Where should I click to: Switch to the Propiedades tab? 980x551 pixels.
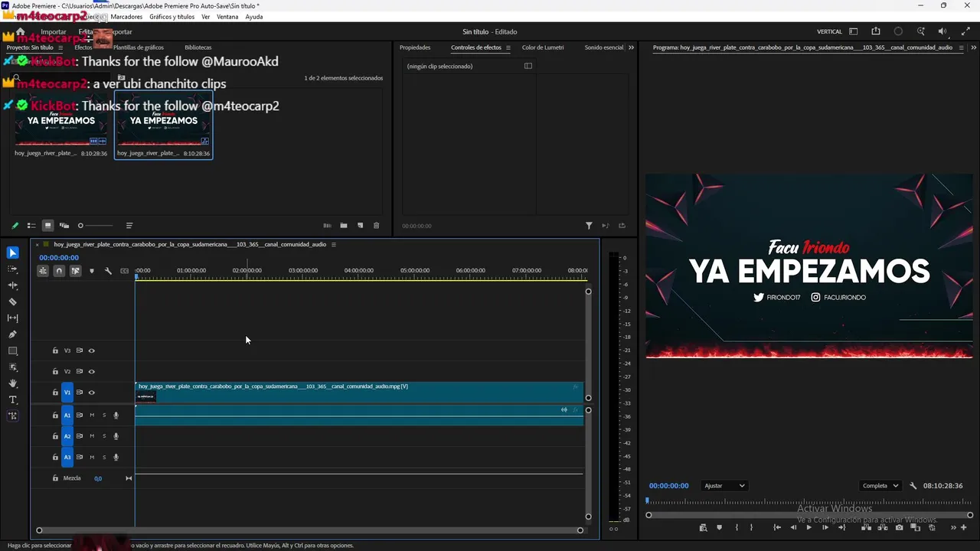[415, 47]
